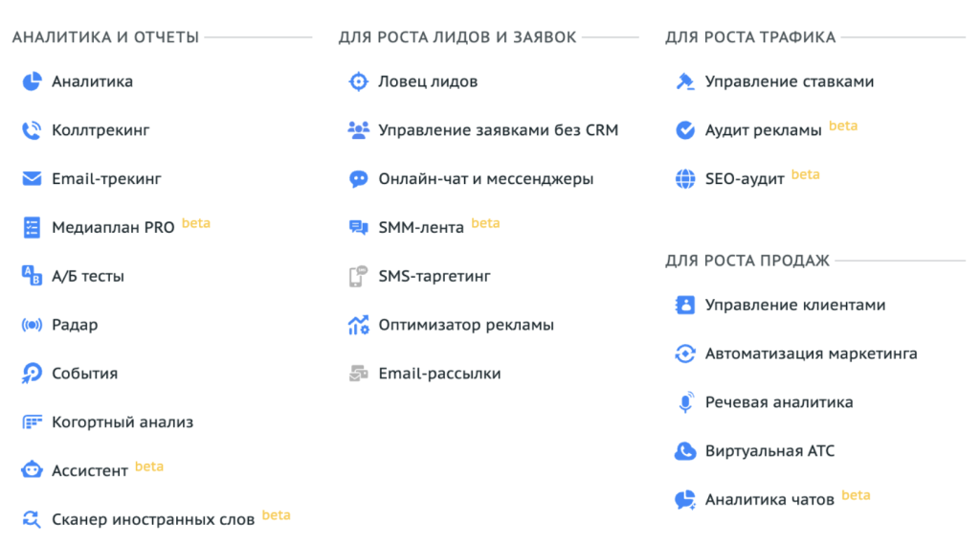Click the Онлайн-чат speech bubble icon
This screenshot has height=546, width=980.
(358, 179)
